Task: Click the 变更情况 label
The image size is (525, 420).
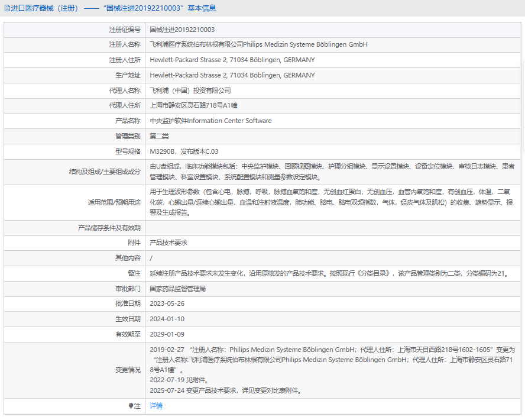Action: pyautogui.click(x=128, y=370)
